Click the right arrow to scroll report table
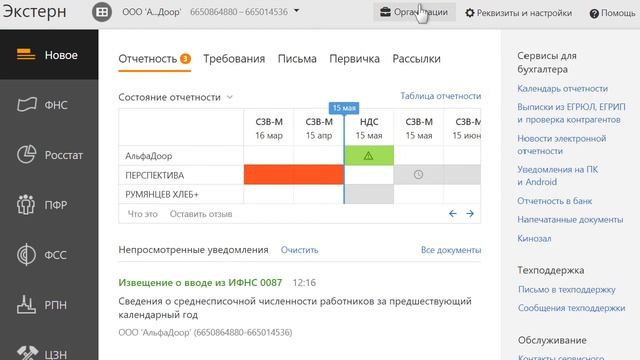This screenshot has width=640, height=360. [470, 213]
